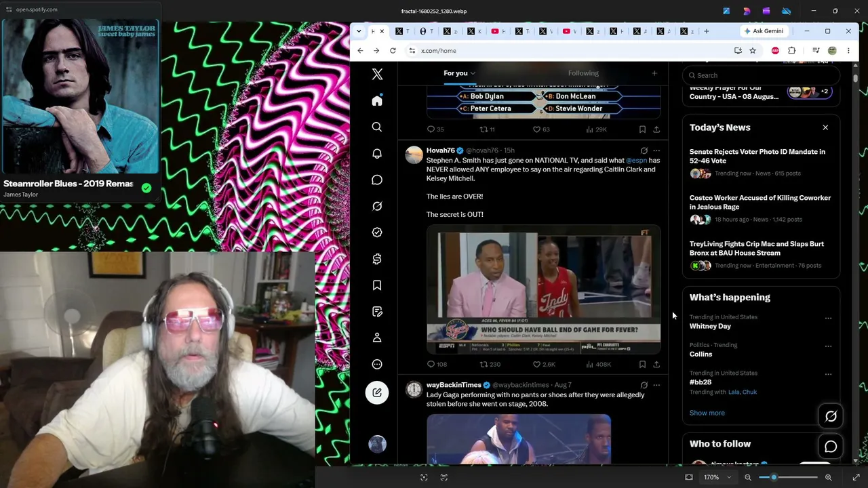Adjust the image viewer zoom slider
Image resolution: width=868 pixels, height=488 pixels.
tap(787, 477)
